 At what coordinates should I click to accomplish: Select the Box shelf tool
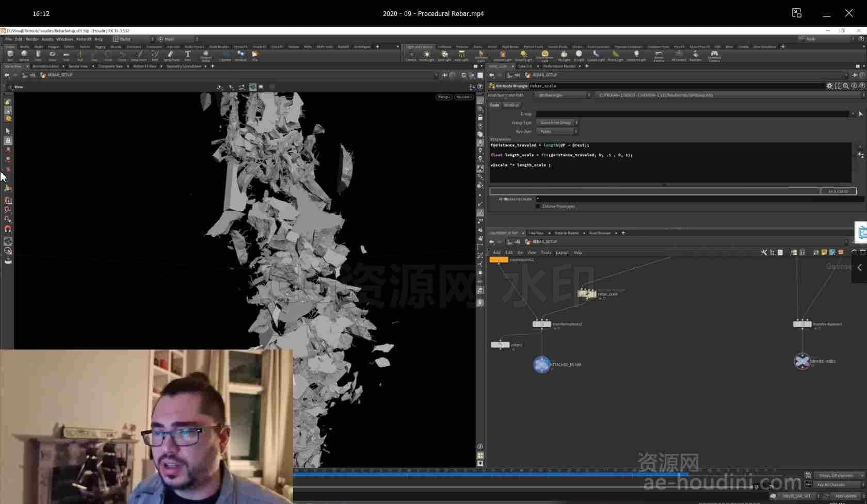(x=10, y=55)
